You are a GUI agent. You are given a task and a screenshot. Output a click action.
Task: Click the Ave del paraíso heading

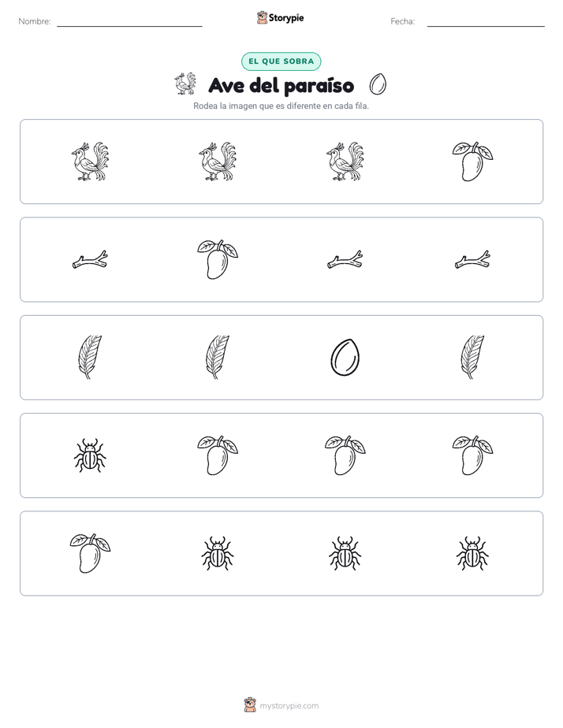click(x=281, y=85)
